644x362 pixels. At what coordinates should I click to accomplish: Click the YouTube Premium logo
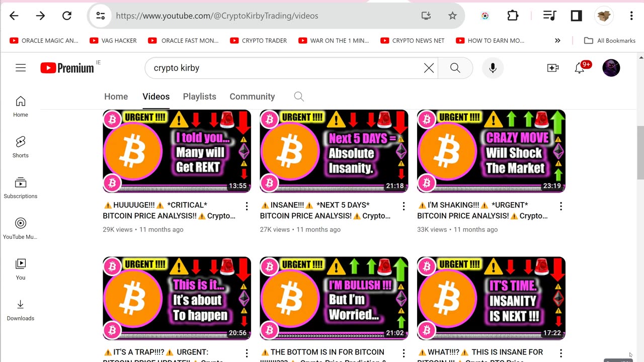click(67, 68)
